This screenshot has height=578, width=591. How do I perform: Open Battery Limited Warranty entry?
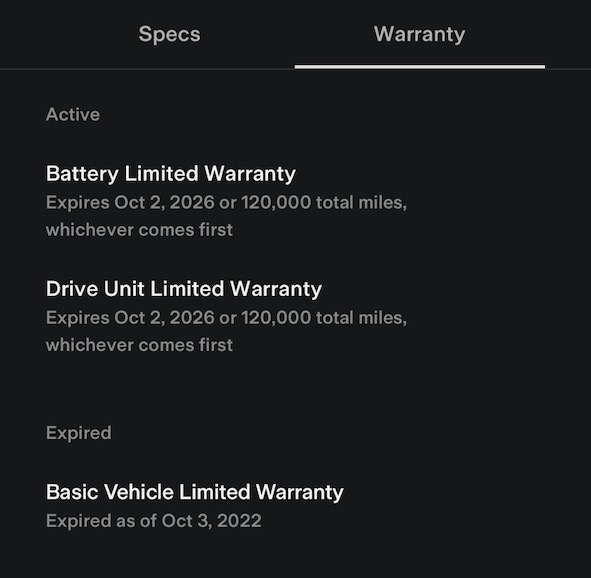[226, 201]
